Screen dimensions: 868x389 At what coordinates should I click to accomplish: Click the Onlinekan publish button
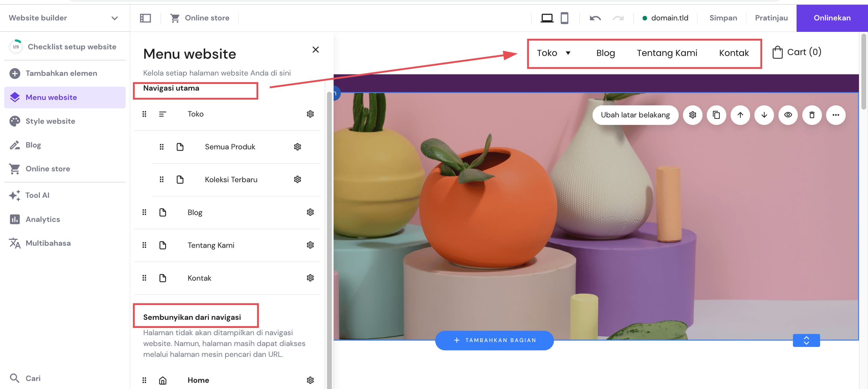832,18
